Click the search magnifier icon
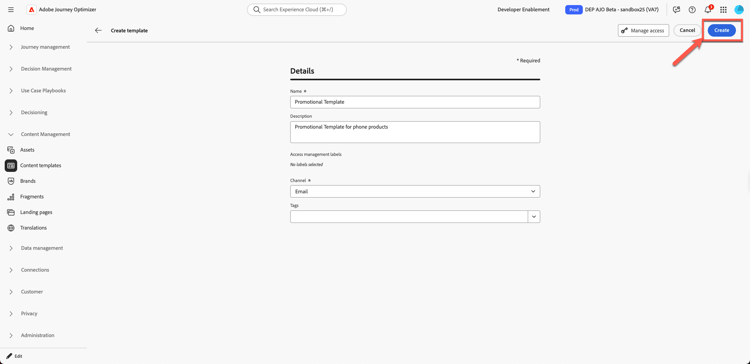Screen dimensions: 750x364 (256, 10)
